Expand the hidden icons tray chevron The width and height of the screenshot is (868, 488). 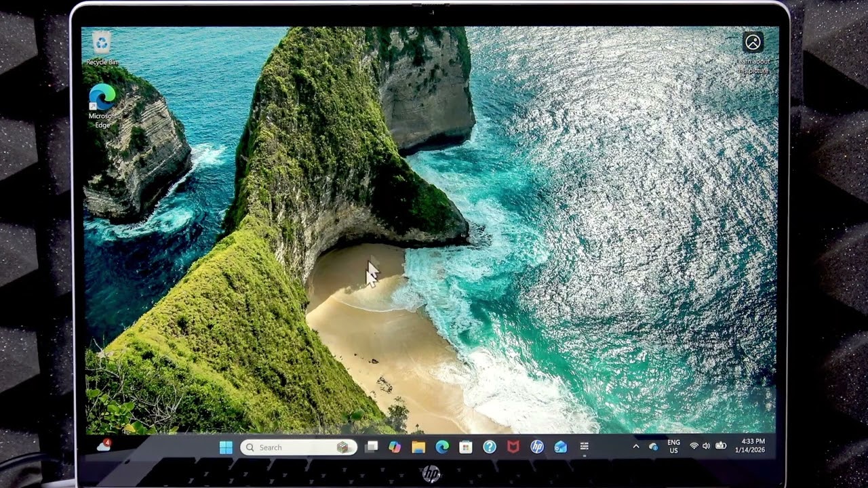click(636, 447)
